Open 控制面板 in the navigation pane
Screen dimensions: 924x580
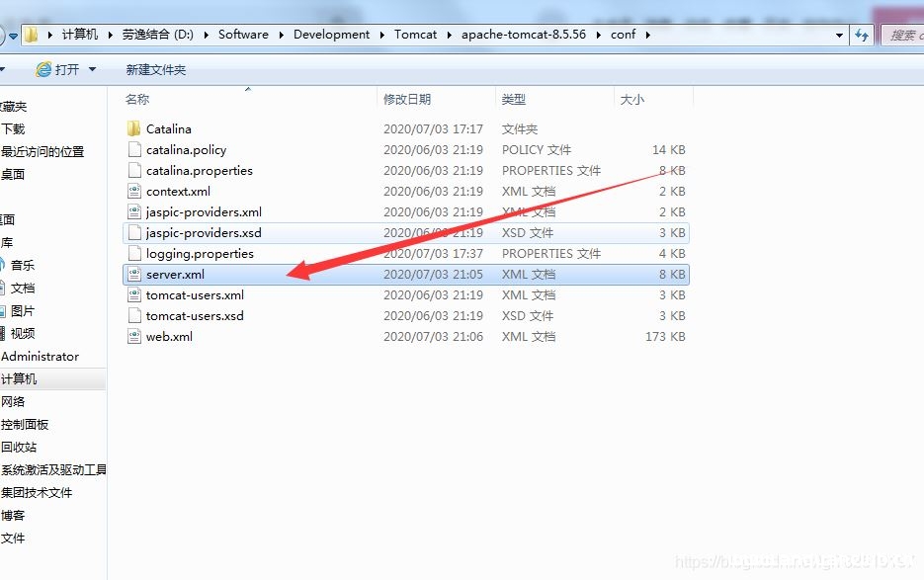[25, 425]
